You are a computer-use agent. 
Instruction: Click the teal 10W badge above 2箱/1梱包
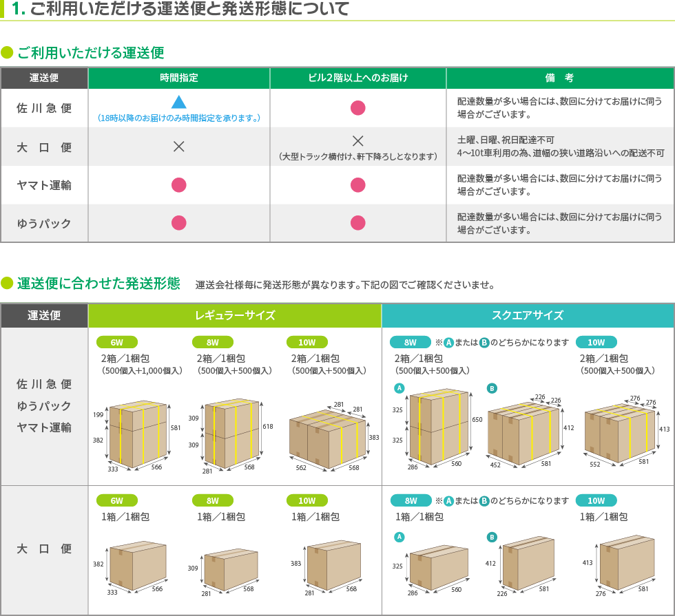596,342
